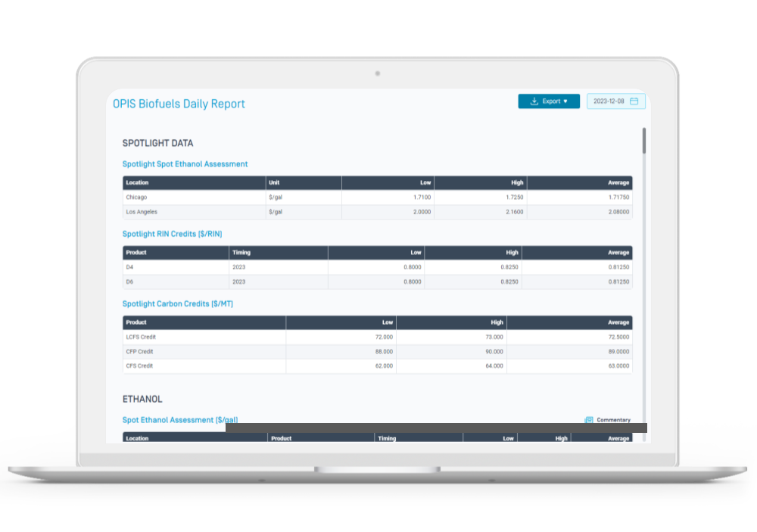
Task: Open the Commentary link
Action: [x=613, y=420]
